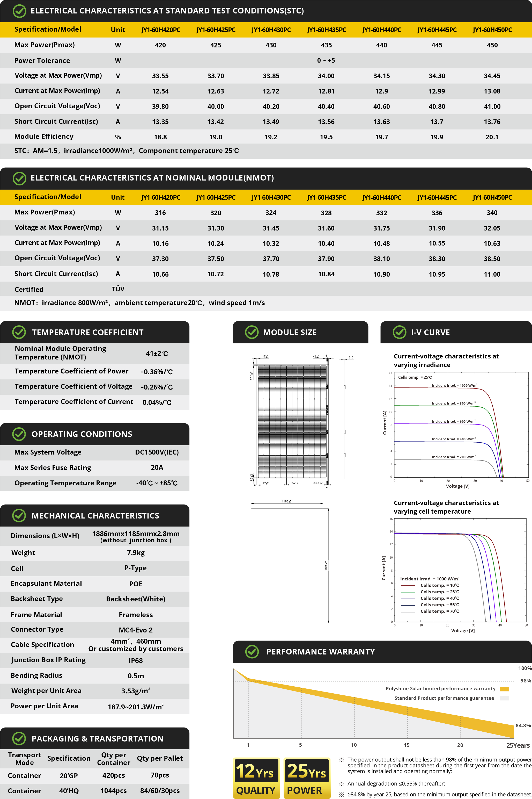Click the 20'GP container specification cell
Screen dimensions: 532x799
(x=69, y=776)
